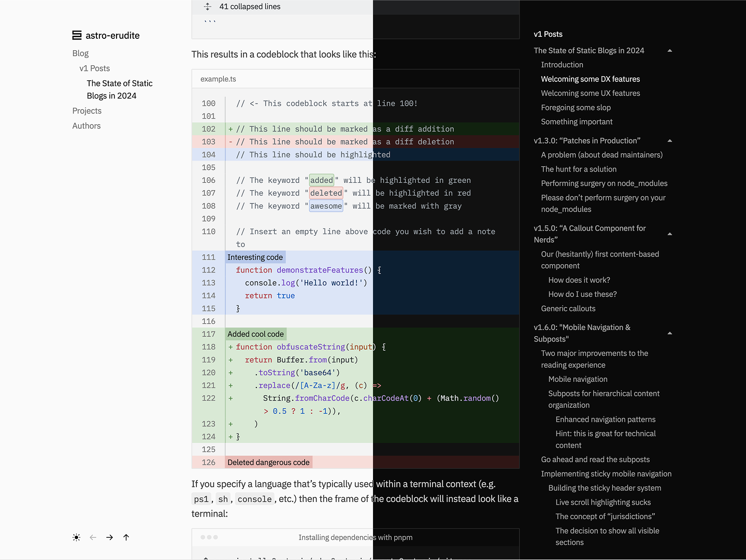Jump to 'How do I use these?'
The image size is (746, 560).
tap(582, 294)
